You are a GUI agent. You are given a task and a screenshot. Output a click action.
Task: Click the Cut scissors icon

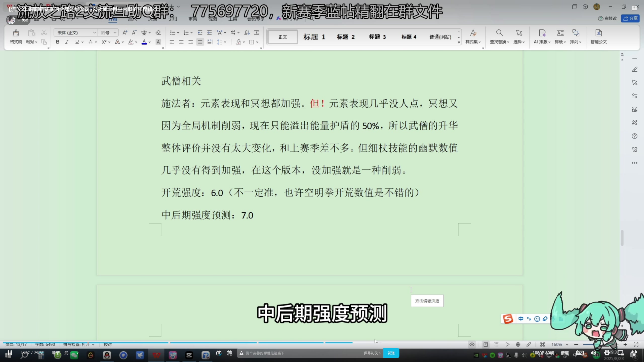[44, 33]
